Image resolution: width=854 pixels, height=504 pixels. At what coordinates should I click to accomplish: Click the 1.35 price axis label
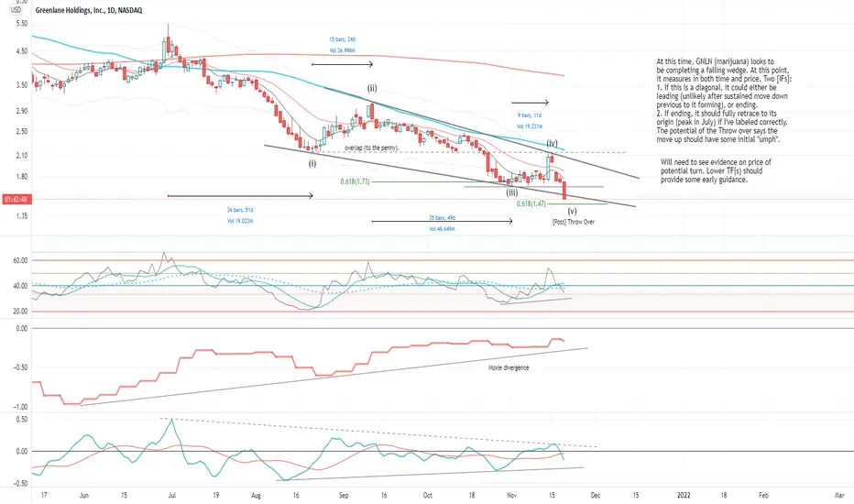22,216
